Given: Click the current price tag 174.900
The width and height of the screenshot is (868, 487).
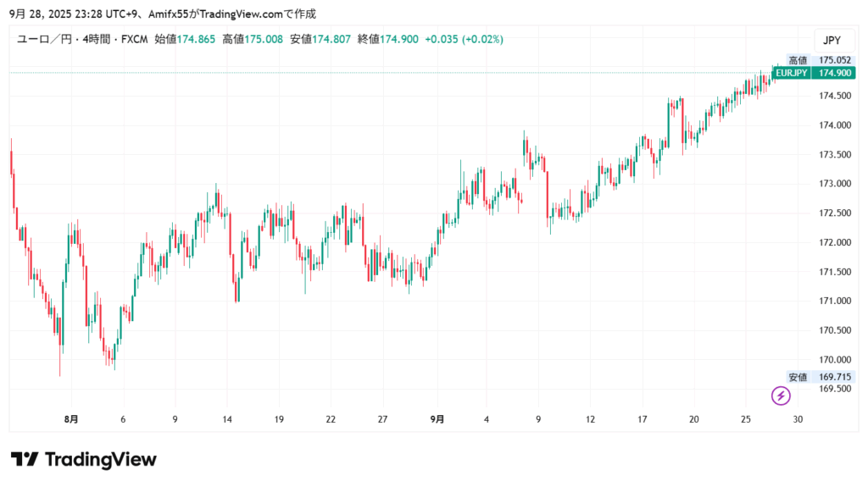Looking at the screenshot, I should (x=834, y=74).
